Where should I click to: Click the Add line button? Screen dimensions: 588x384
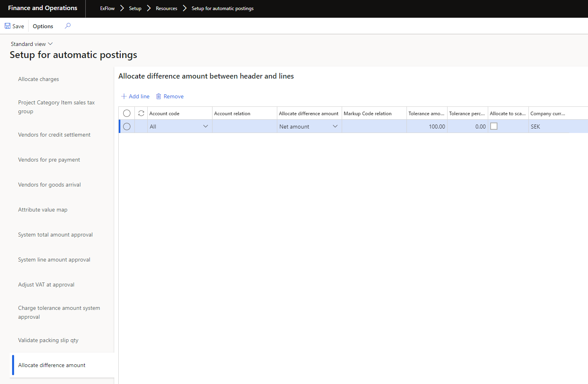point(135,96)
